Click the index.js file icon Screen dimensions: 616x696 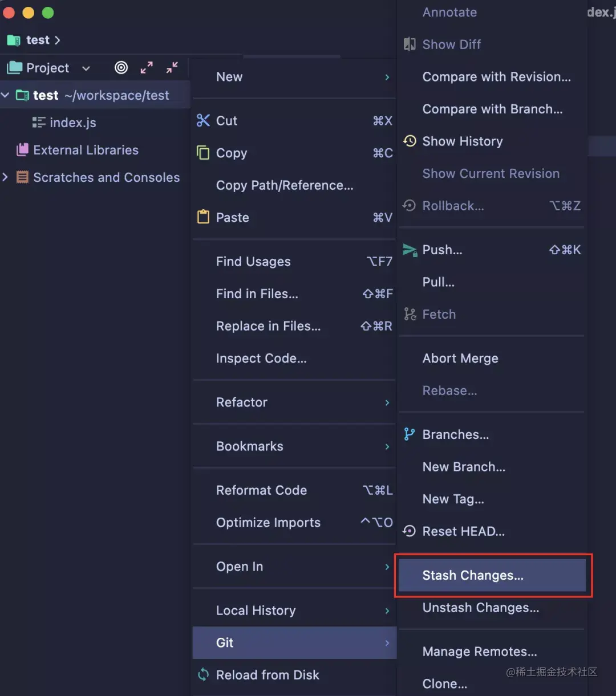point(39,123)
